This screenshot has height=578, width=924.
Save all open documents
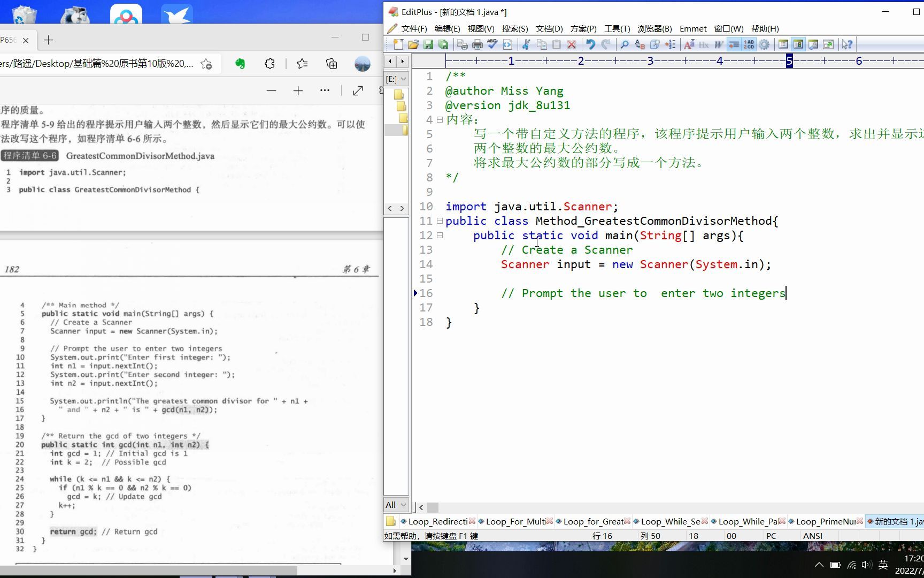pyautogui.click(x=444, y=44)
